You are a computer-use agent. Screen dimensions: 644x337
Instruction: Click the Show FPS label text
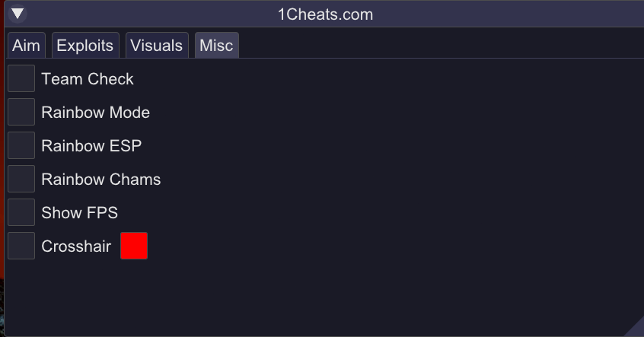point(79,213)
